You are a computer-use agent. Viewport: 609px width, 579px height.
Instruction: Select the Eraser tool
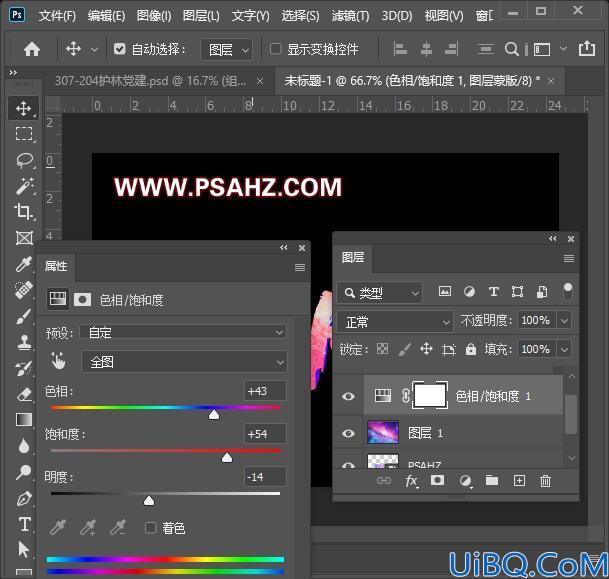tap(24, 394)
